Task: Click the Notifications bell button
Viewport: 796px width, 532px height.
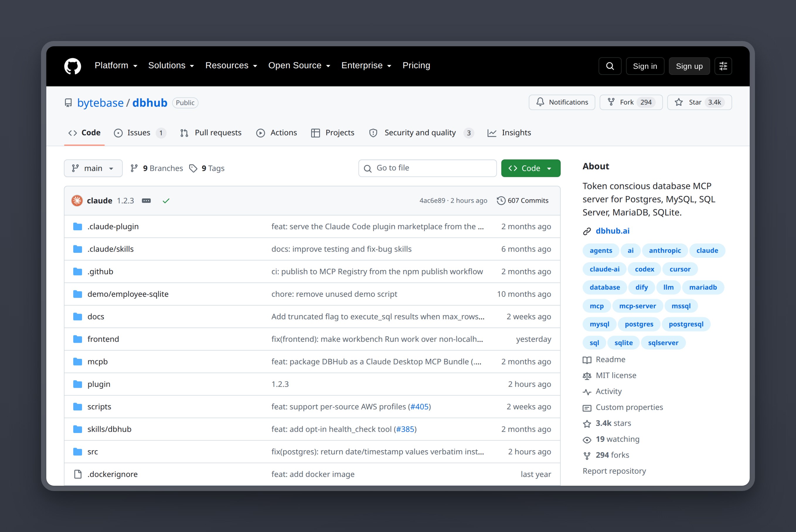Action: coord(562,102)
